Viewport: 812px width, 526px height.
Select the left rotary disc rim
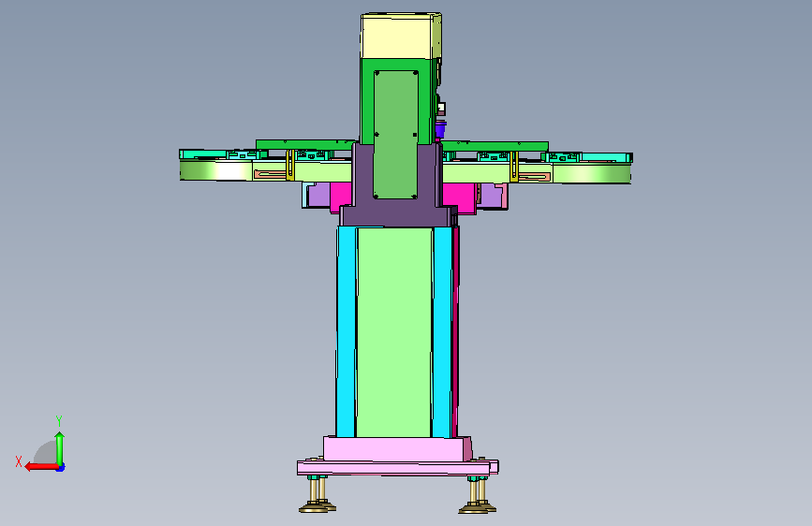click(216, 169)
